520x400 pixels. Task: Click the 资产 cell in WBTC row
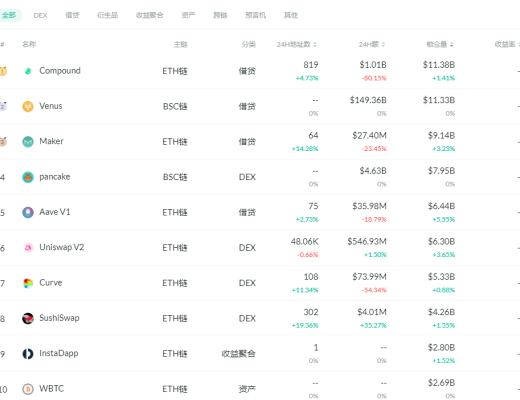247,389
